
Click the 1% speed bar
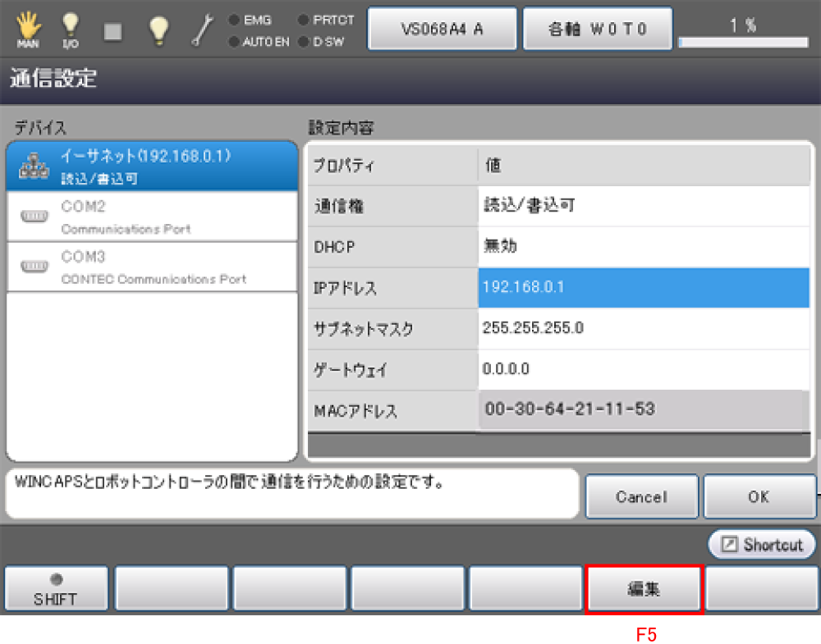(x=744, y=33)
